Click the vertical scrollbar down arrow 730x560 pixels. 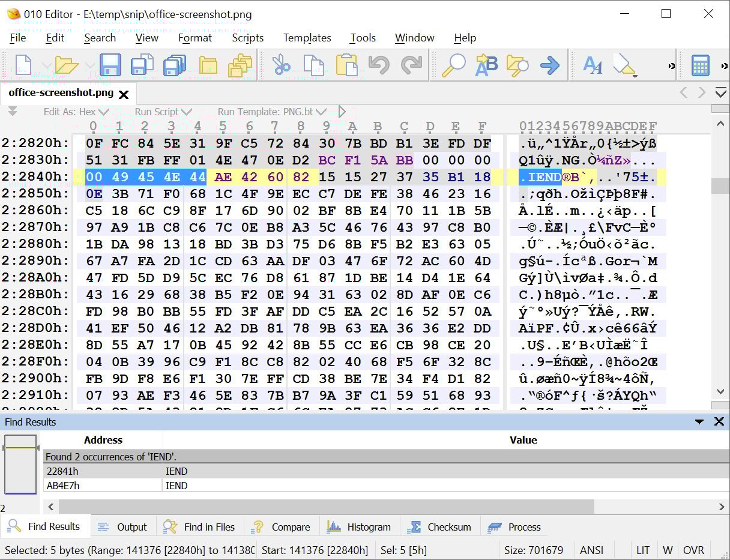(720, 391)
